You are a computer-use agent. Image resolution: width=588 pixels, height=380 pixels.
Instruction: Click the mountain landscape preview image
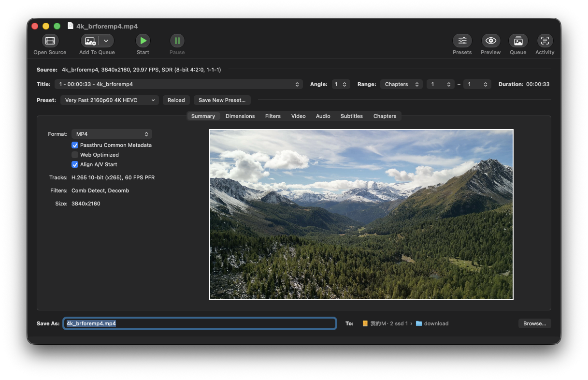pyautogui.click(x=361, y=215)
